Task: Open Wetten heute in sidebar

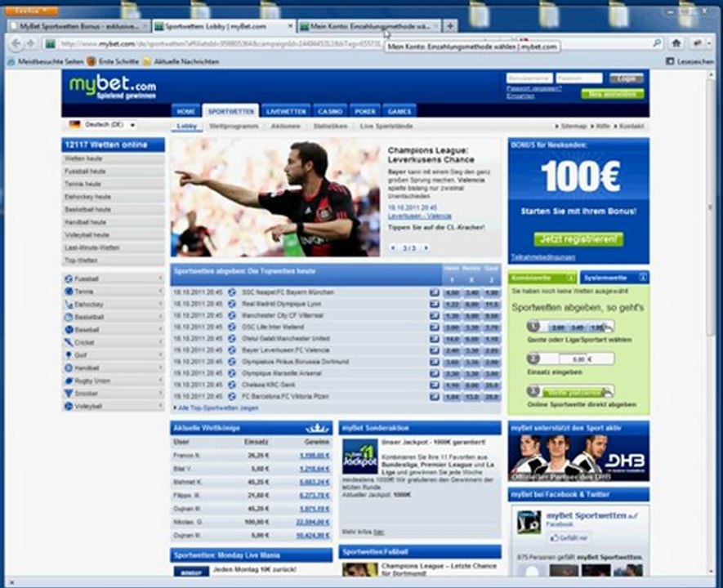Action: point(113,158)
